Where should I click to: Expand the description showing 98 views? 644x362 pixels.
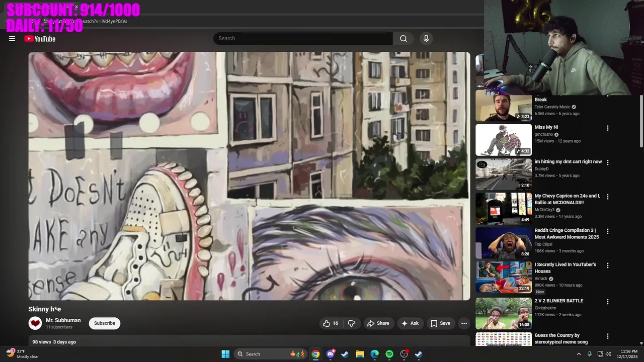(x=249, y=341)
